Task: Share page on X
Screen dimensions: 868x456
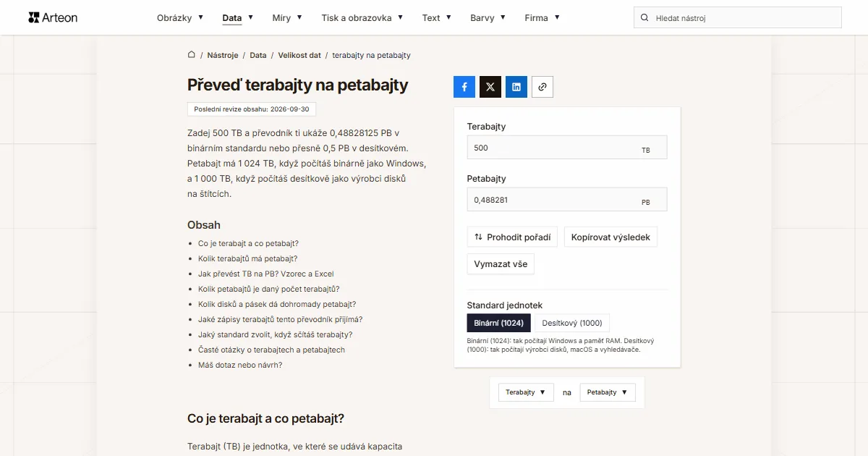Action: click(490, 87)
